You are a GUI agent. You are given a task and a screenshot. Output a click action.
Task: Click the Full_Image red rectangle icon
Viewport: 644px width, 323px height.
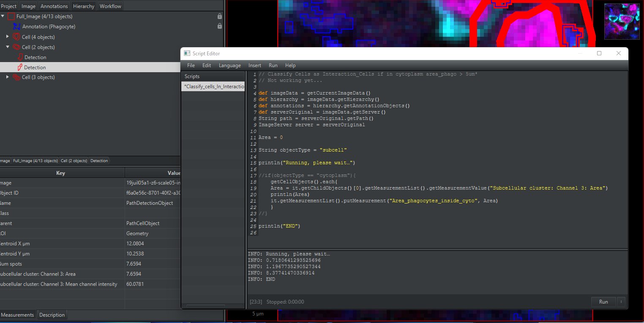tap(11, 16)
